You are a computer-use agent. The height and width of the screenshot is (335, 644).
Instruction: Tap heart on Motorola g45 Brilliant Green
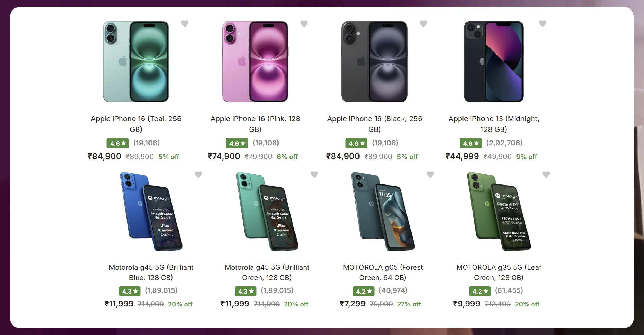(x=314, y=174)
